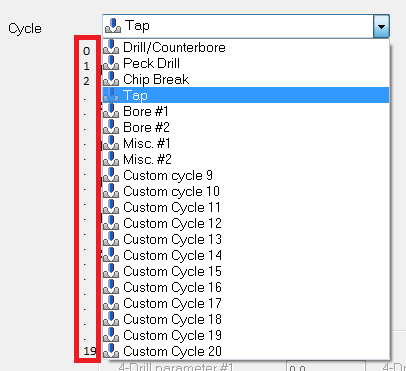The width and height of the screenshot is (406, 371).
Task: Collapse the Cycle dropdown using its arrow
Action: (381, 26)
